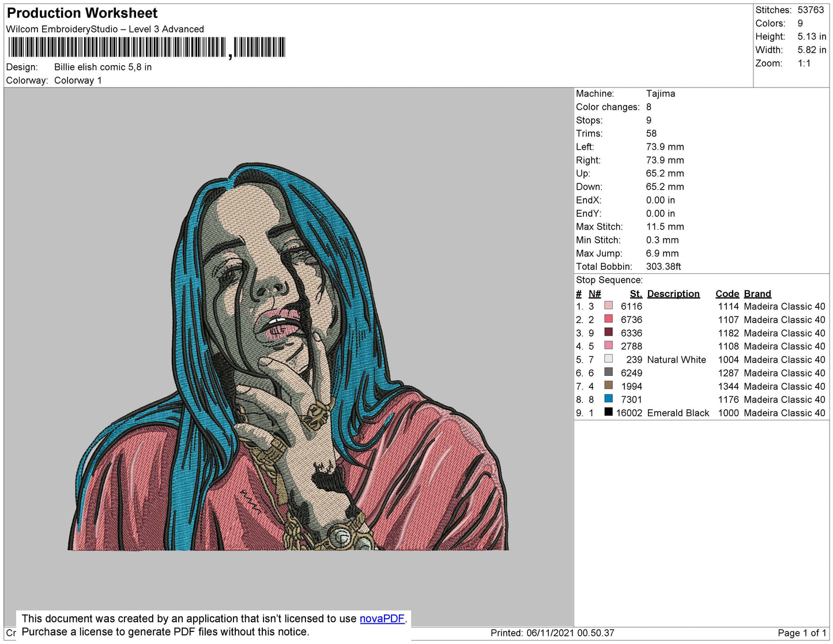This screenshot has width=833, height=644.
Task: Click the stitch count '2788' in row 4
Action: [x=631, y=346]
